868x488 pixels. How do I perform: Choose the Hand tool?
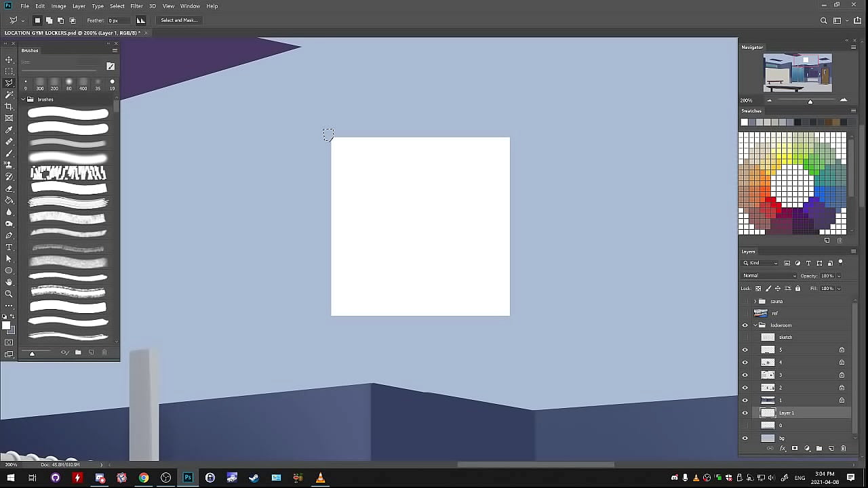tap(9, 282)
